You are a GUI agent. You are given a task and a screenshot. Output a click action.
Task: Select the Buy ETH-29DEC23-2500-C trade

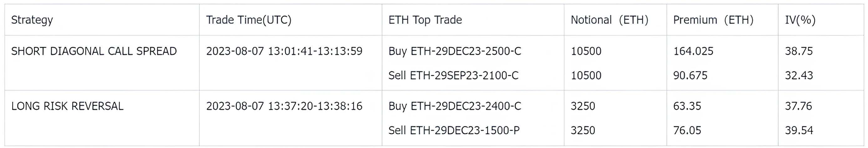click(455, 51)
